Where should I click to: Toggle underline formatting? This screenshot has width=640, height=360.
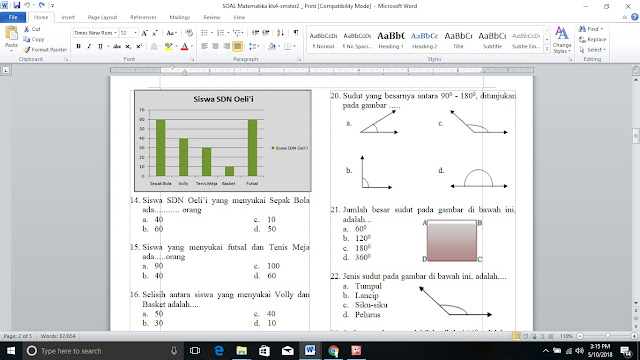[100, 47]
